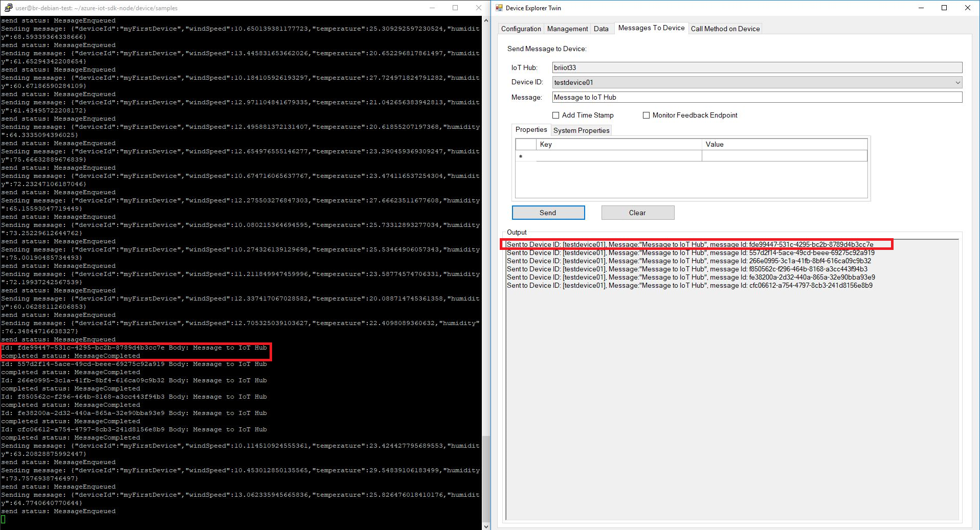Minimize the Device Explorer Twin window
Viewport: 980px width, 530px height.
pos(921,8)
